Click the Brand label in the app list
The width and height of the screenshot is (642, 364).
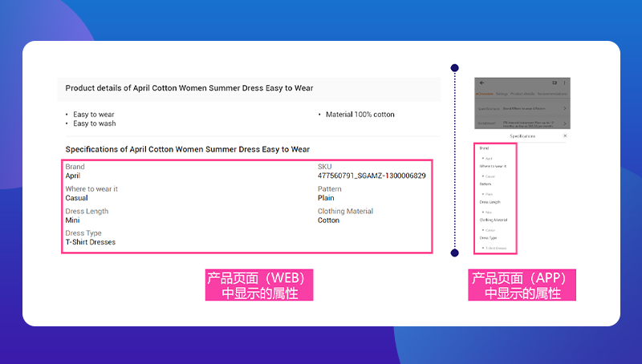(485, 148)
